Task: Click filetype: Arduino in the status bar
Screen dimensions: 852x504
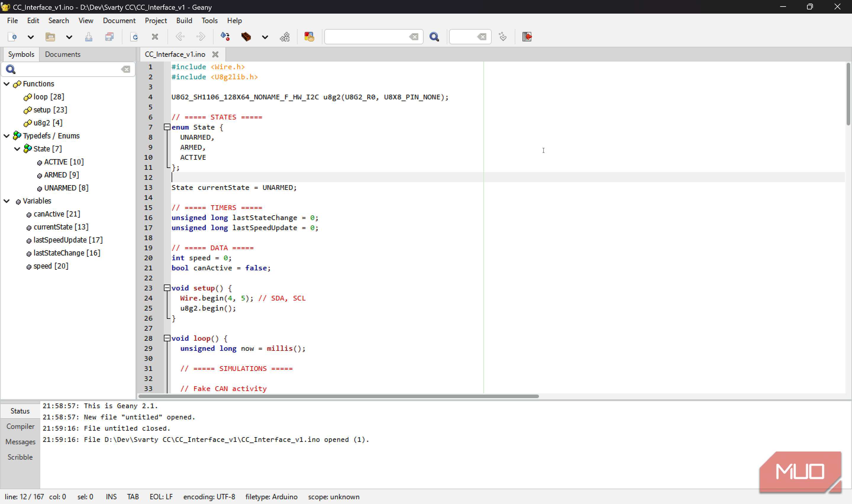Action: point(271,497)
